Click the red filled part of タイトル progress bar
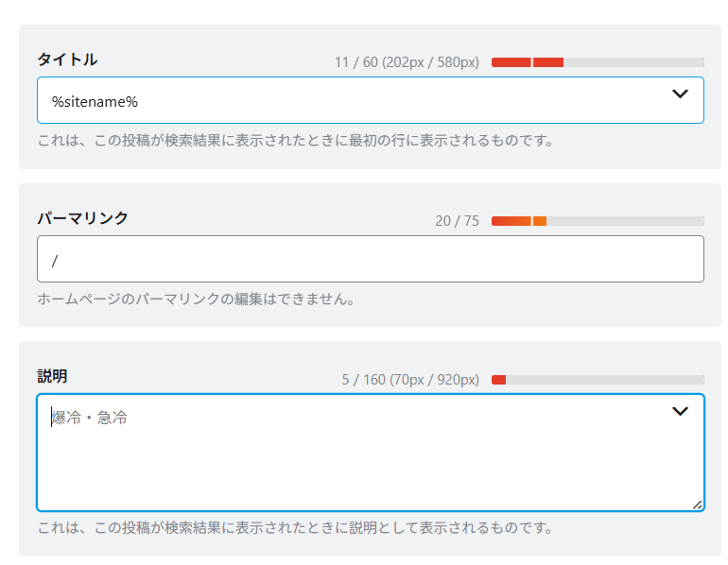The height and width of the screenshot is (565, 728). tap(527, 62)
